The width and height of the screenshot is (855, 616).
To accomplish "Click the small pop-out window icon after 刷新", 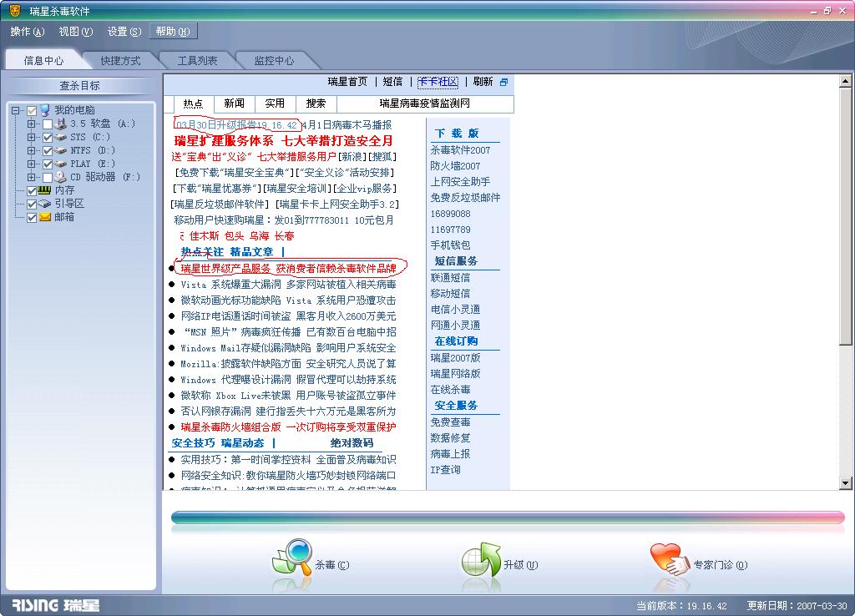I will 503,83.
